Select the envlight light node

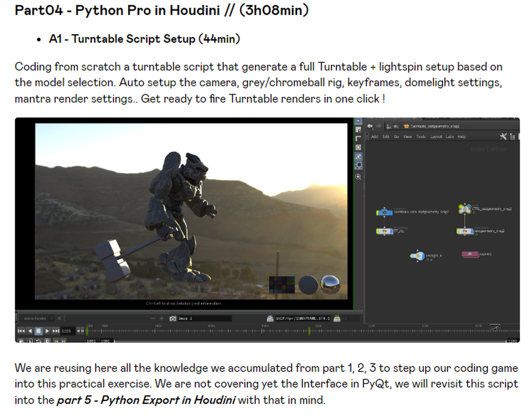click(417, 255)
